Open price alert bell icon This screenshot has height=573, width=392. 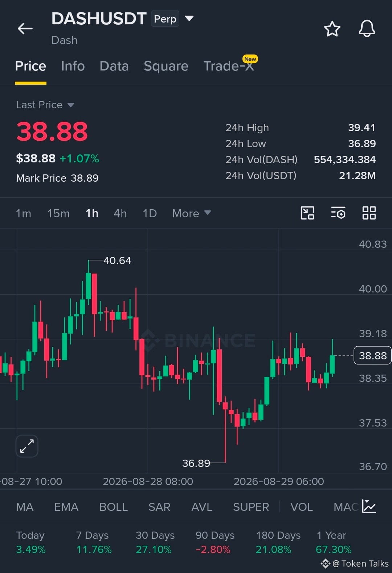tap(367, 28)
